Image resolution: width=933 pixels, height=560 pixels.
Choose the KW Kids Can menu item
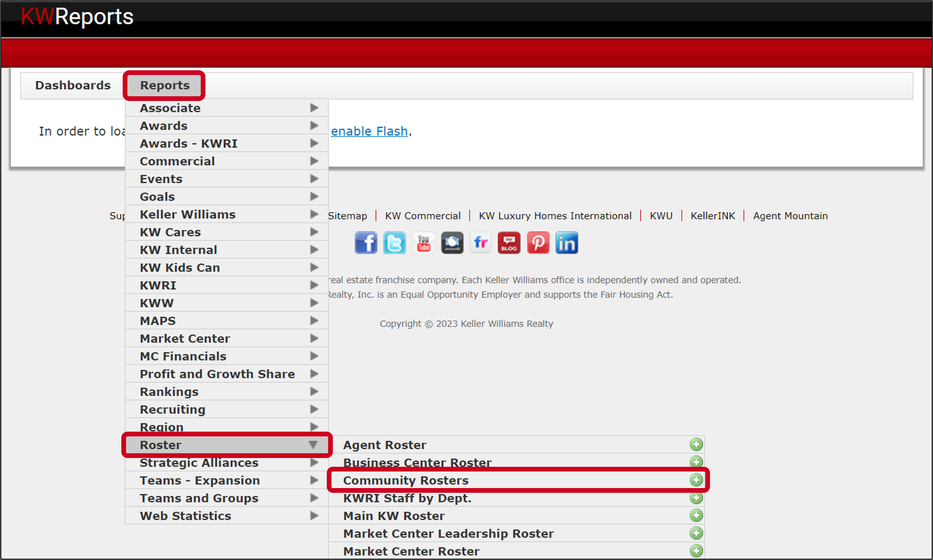(227, 268)
